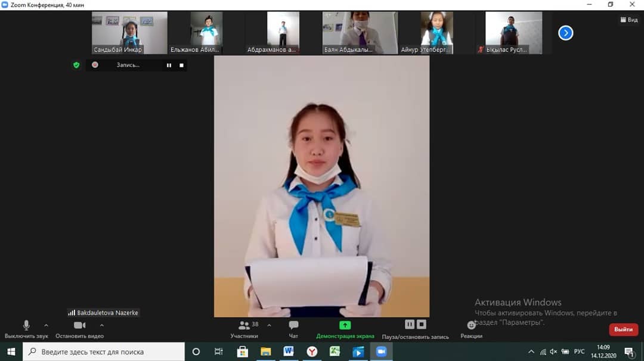Screen dimensions: 644x361
Task: Open Microsoft Word from taskbar
Action: [x=289, y=351]
